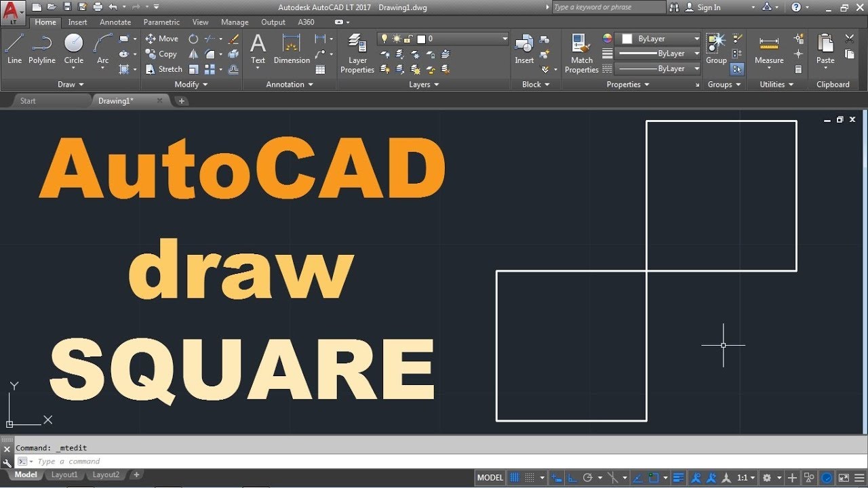Toggle Group Selection on/off button

[738, 69]
